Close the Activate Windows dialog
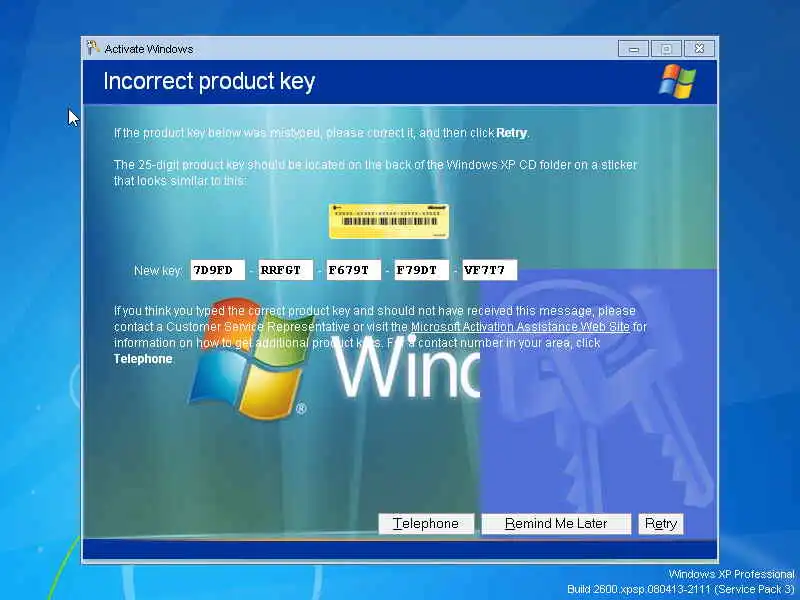The height and width of the screenshot is (600, 800). pyautogui.click(x=699, y=49)
